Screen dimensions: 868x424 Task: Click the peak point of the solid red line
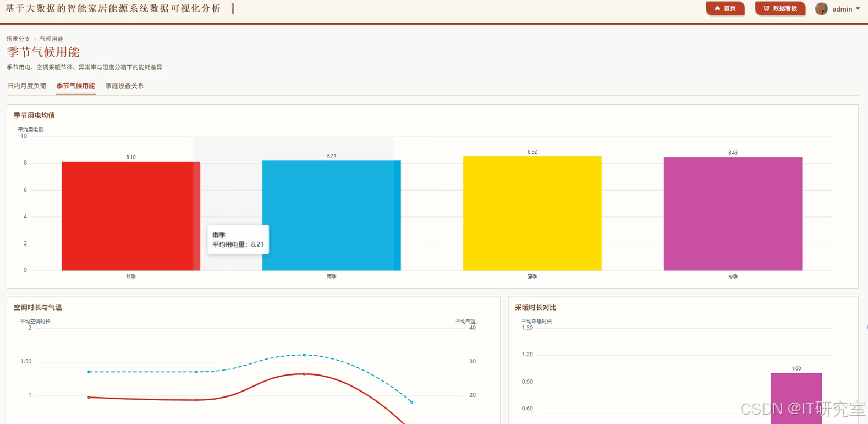coord(304,374)
